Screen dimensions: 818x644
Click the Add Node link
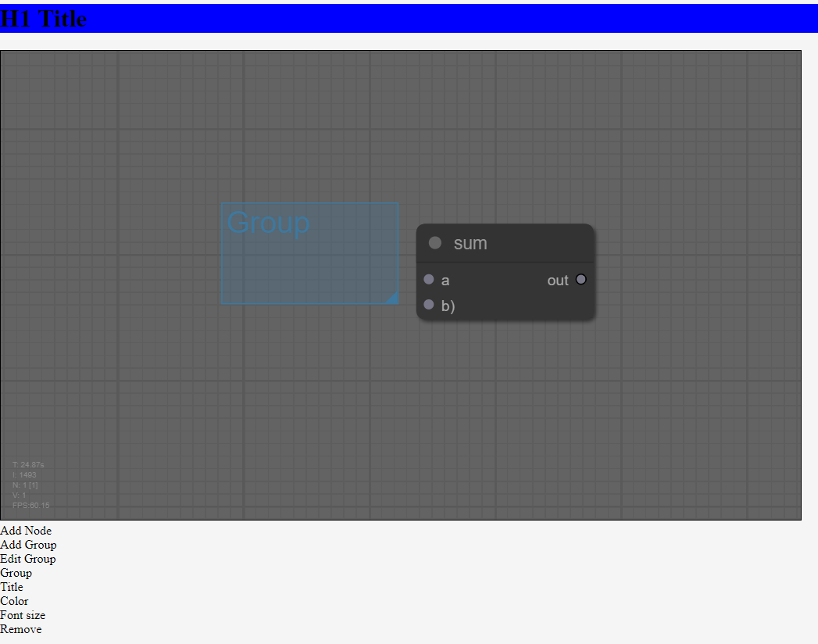[x=26, y=531]
